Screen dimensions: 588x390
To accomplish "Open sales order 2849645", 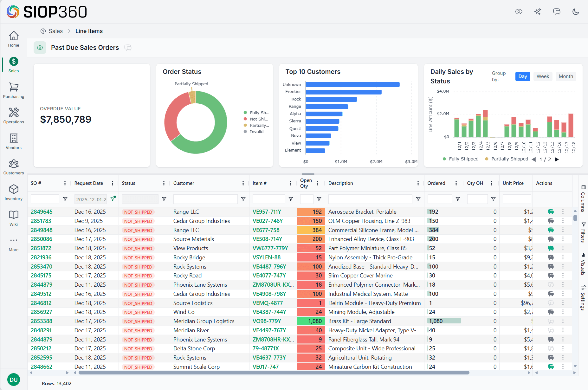I will coord(42,211).
